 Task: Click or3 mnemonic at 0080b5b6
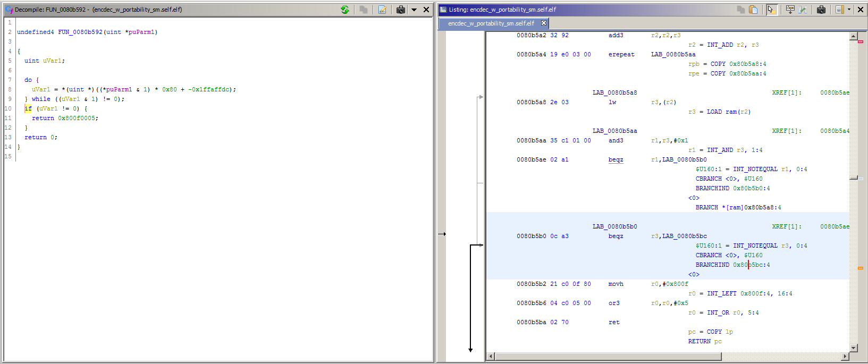point(614,303)
